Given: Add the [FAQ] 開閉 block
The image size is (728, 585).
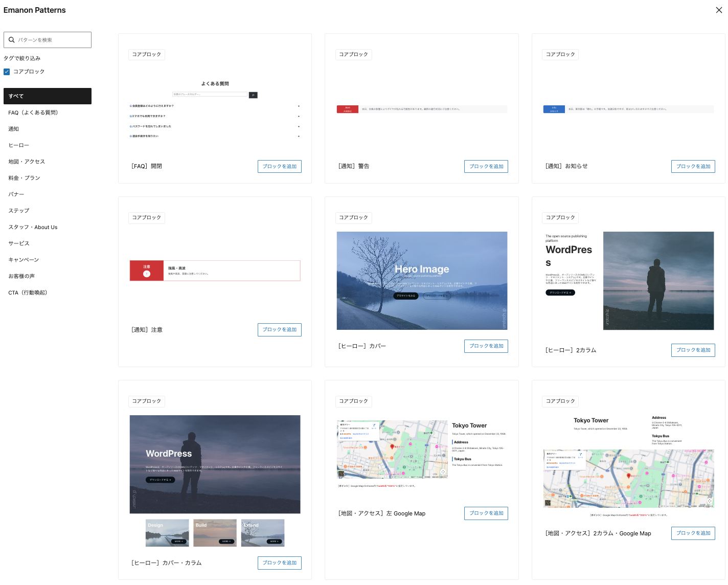Looking at the screenshot, I should [x=279, y=166].
